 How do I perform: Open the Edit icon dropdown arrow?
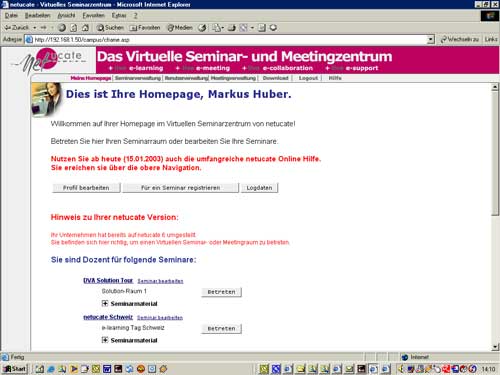(x=252, y=28)
